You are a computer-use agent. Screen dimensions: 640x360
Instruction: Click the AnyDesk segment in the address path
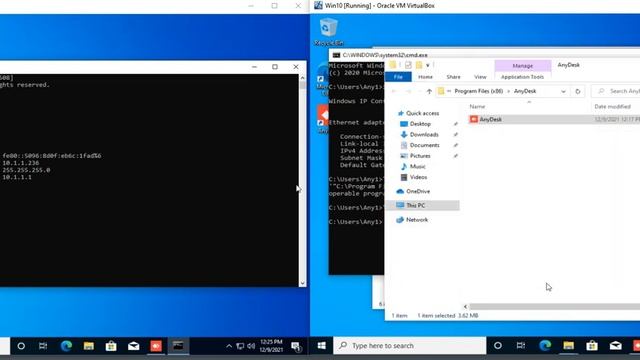tap(524, 91)
